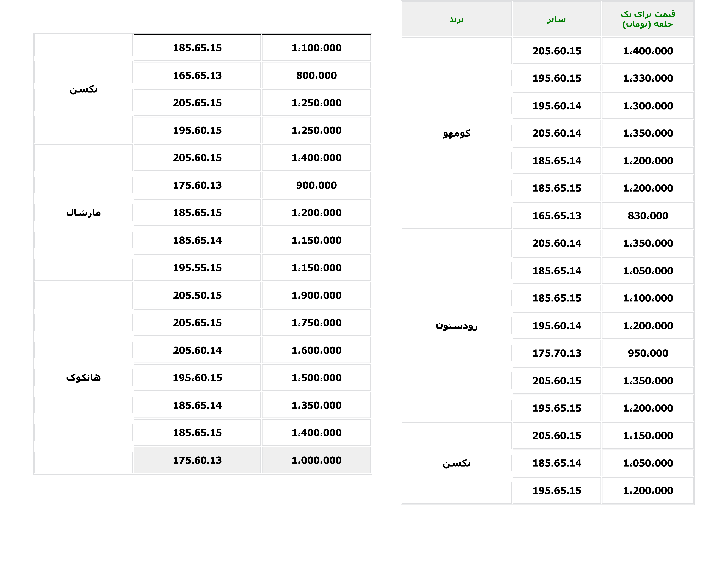The width and height of the screenshot is (728, 563).
Task: Select size 185.65.15 in the کومهو rows
Action: click(x=557, y=188)
